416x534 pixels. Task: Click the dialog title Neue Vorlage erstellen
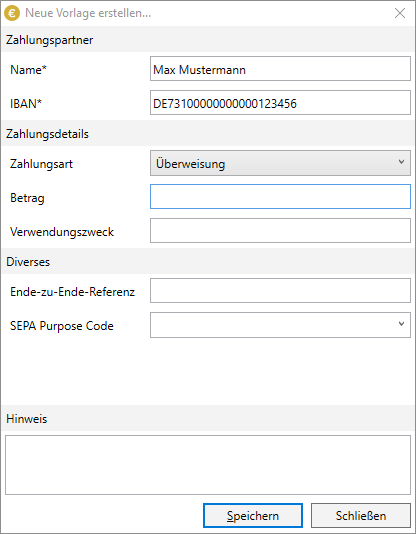pos(88,13)
